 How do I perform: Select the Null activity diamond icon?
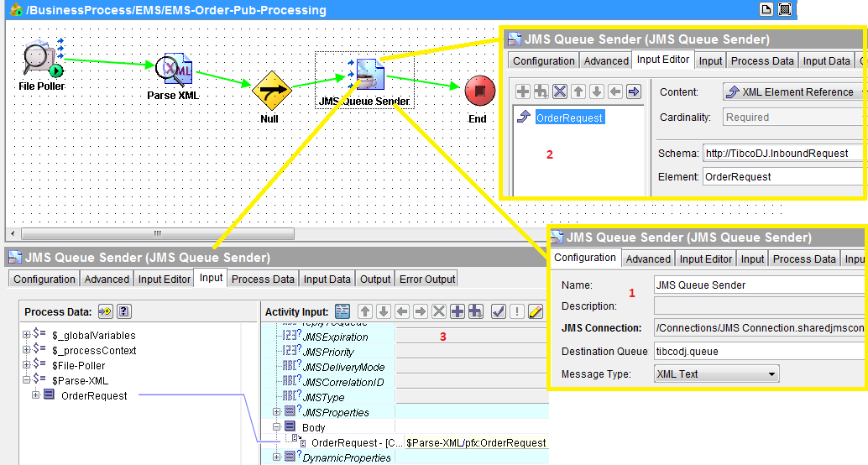click(271, 91)
